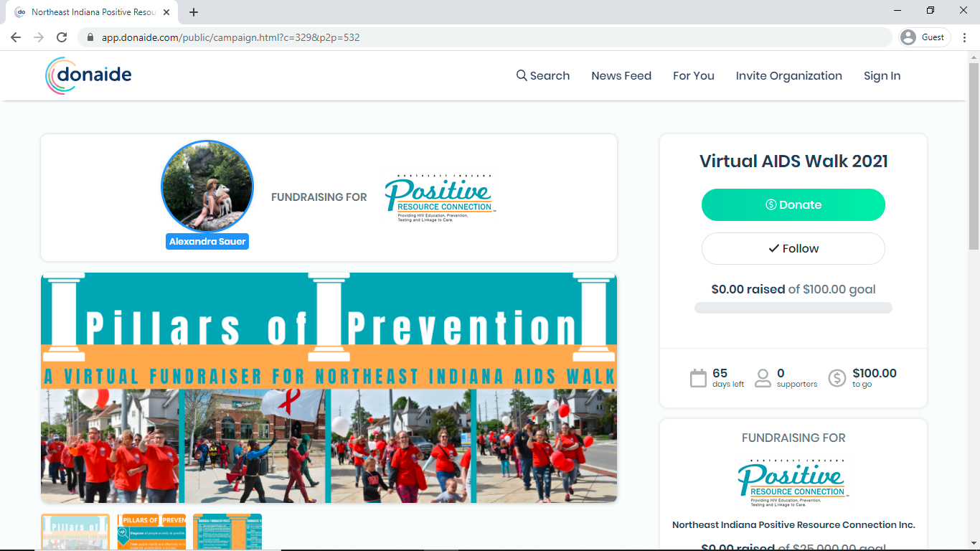This screenshot has height=551, width=980.
Task: Click Alexandra Sauer's profile photo
Action: pos(207,186)
